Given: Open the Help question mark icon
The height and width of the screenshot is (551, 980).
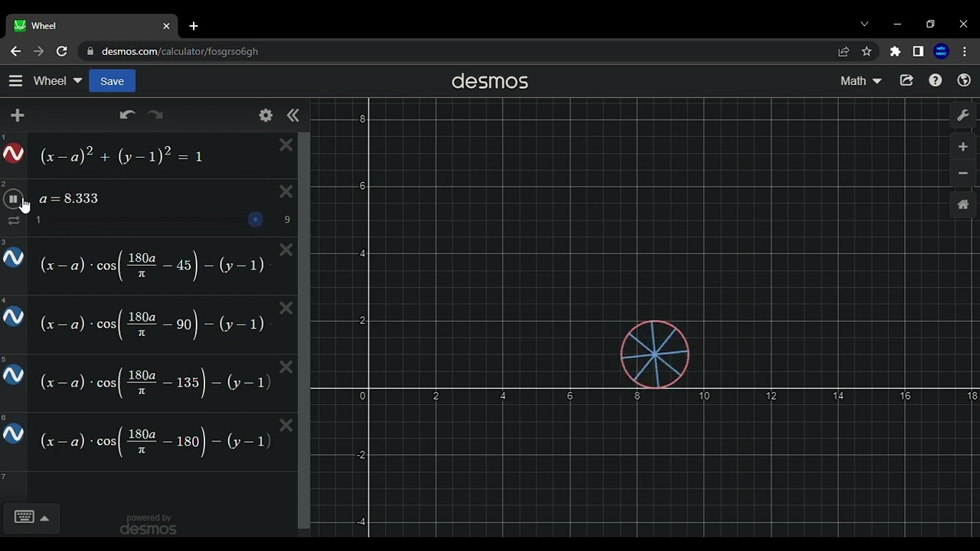Looking at the screenshot, I should [936, 80].
